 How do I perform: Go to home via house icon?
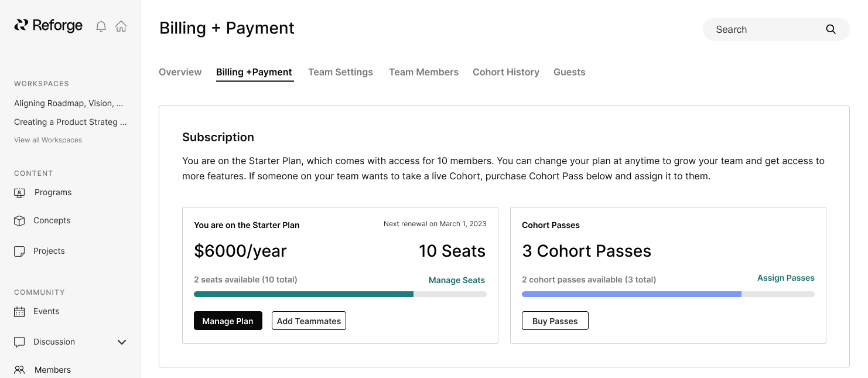click(x=121, y=26)
